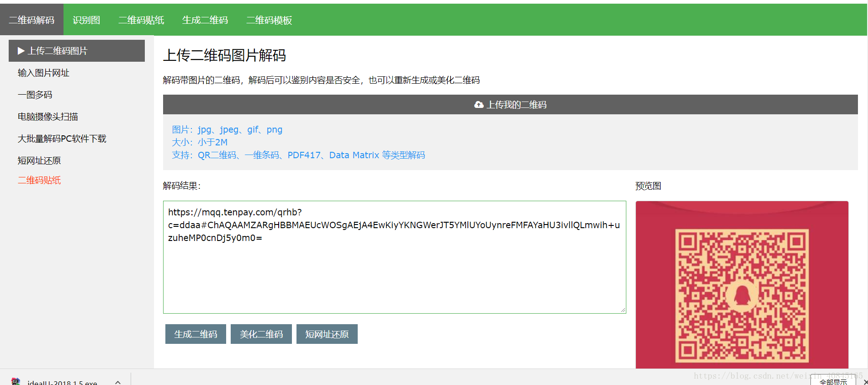Click the cloud upload icon

[479, 105]
